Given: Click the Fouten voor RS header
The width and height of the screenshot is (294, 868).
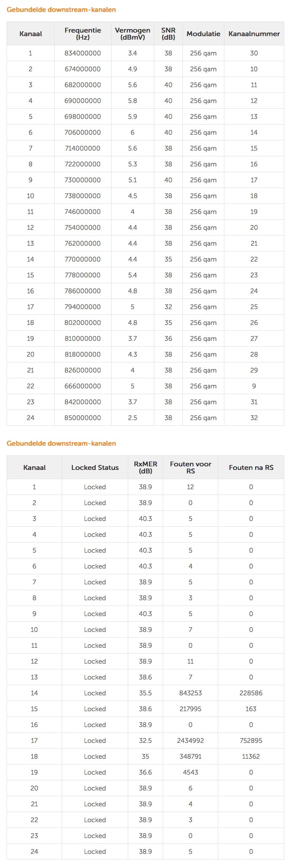Looking at the screenshot, I should [x=190, y=467].
